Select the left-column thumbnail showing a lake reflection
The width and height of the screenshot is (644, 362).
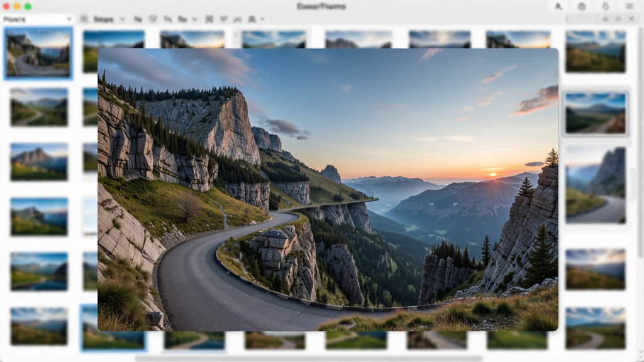click(39, 271)
